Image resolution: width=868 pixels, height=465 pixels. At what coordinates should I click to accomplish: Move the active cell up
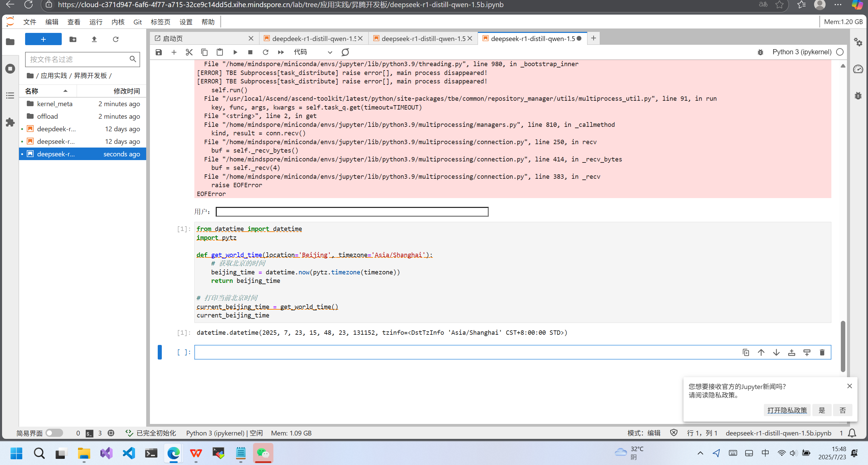click(761, 352)
